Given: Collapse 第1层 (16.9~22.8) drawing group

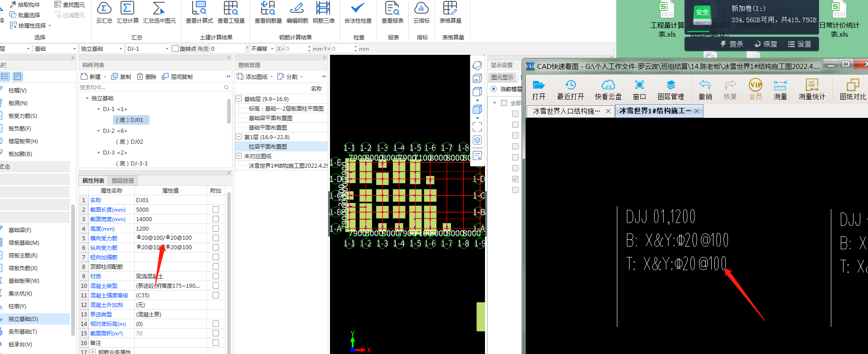Looking at the screenshot, I should tap(239, 137).
